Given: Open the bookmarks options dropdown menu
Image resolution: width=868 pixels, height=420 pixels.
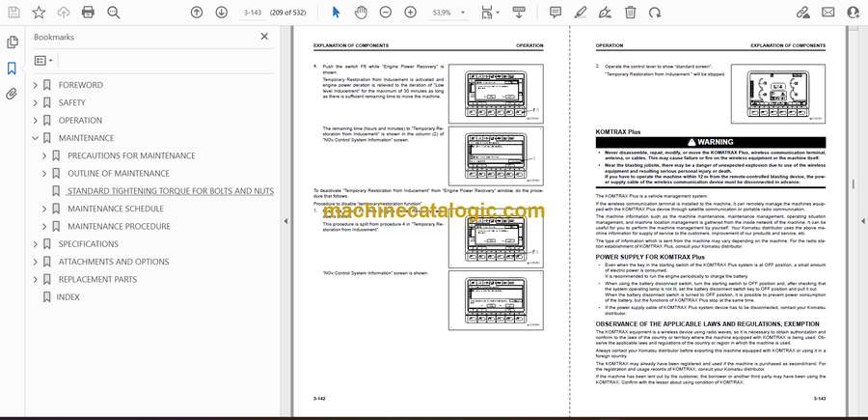Looking at the screenshot, I should tap(43, 61).
